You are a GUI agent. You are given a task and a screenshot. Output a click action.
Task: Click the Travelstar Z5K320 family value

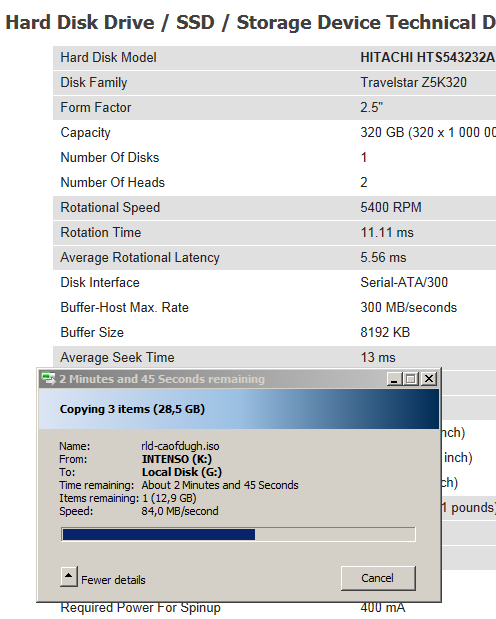pyautogui.click(x=413, y=83)
